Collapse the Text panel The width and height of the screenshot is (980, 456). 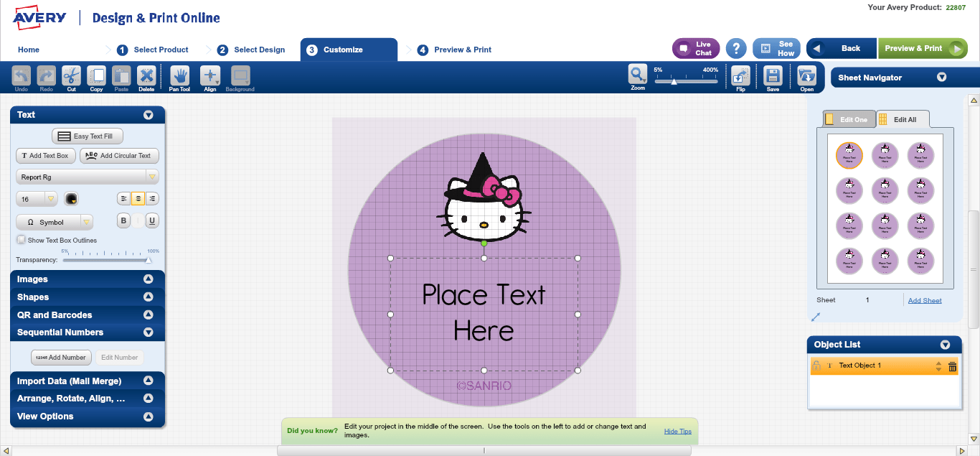click(x=149, y=115)
